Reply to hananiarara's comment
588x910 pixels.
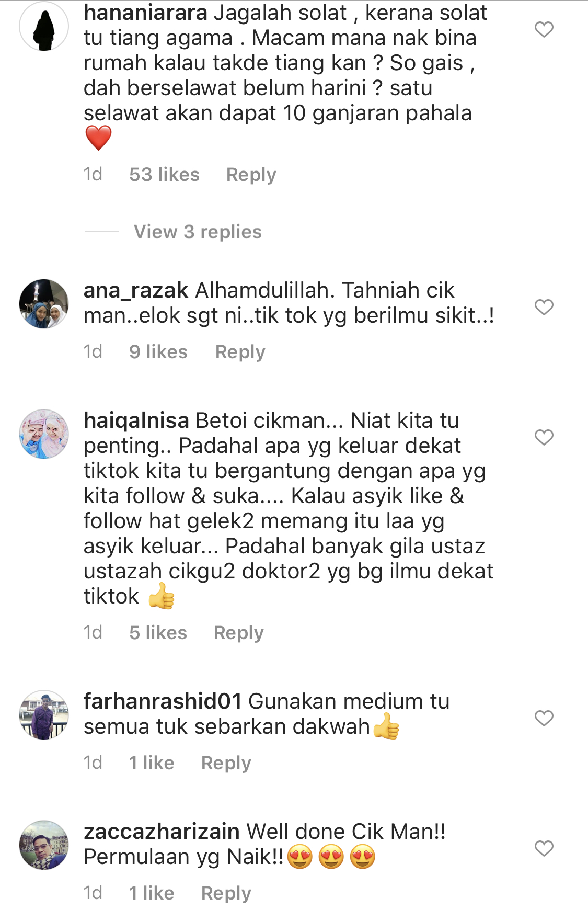[251, 175]
